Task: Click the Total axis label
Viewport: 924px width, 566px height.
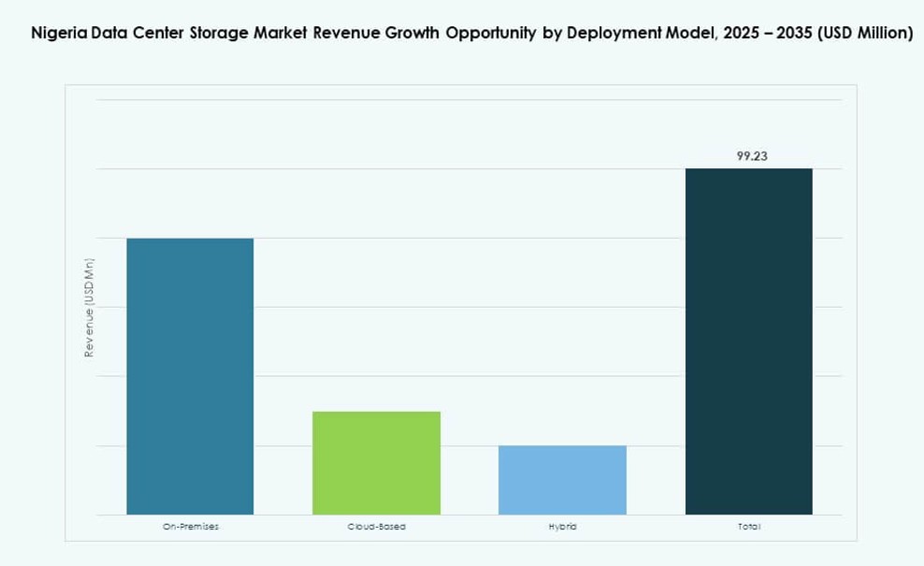Action: [x=749, y=526]
